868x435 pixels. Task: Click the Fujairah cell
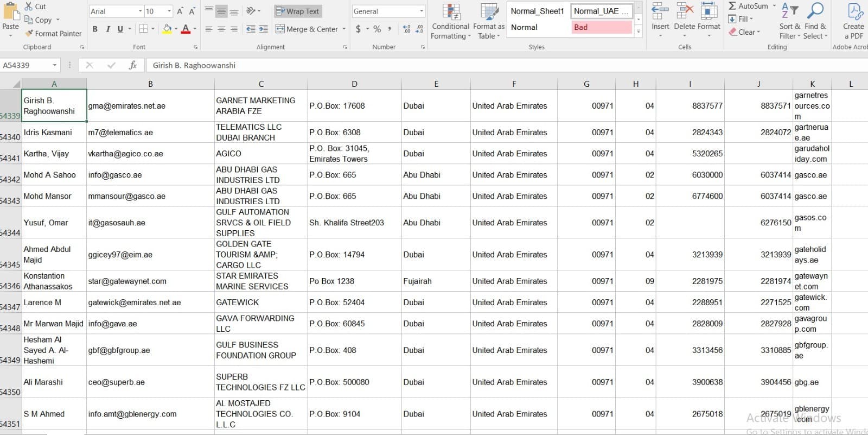[x=436, y=281]
